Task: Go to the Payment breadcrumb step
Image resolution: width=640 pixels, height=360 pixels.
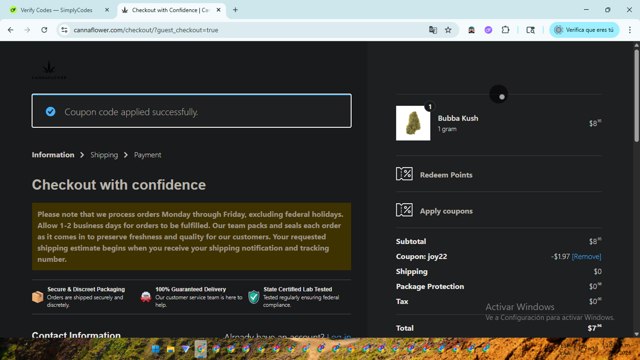Action: tap(147, 155)
